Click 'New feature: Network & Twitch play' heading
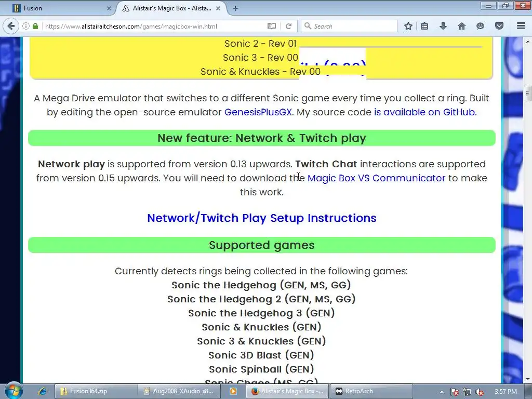The width and height of the screenshot is (532, 399). [262, 138]
